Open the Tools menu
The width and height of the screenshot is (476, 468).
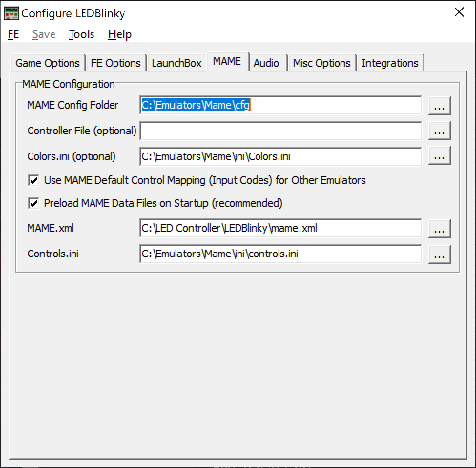click(82, 34)
